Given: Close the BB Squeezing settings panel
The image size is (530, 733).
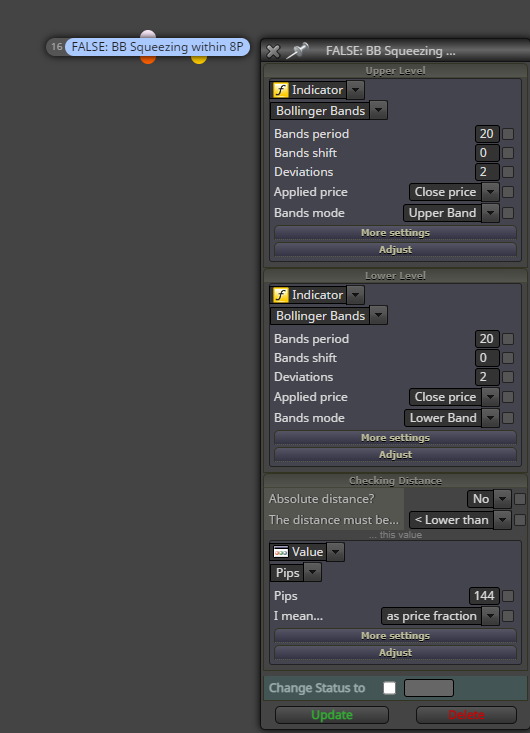Looking at the screenshot, I should click(x=273, y=51).
